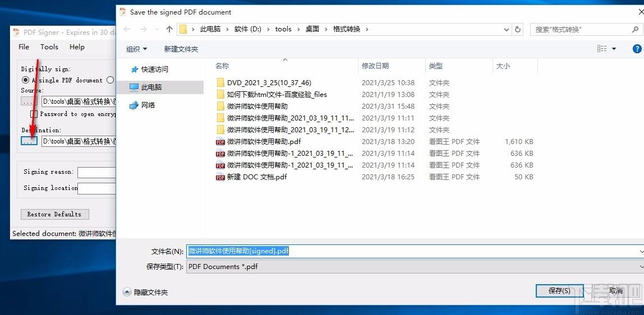This screenshot has height=315, width=644.
Task: Expand the chevron after 格式转换 breadcrumb
Action: tap(367, 29)
